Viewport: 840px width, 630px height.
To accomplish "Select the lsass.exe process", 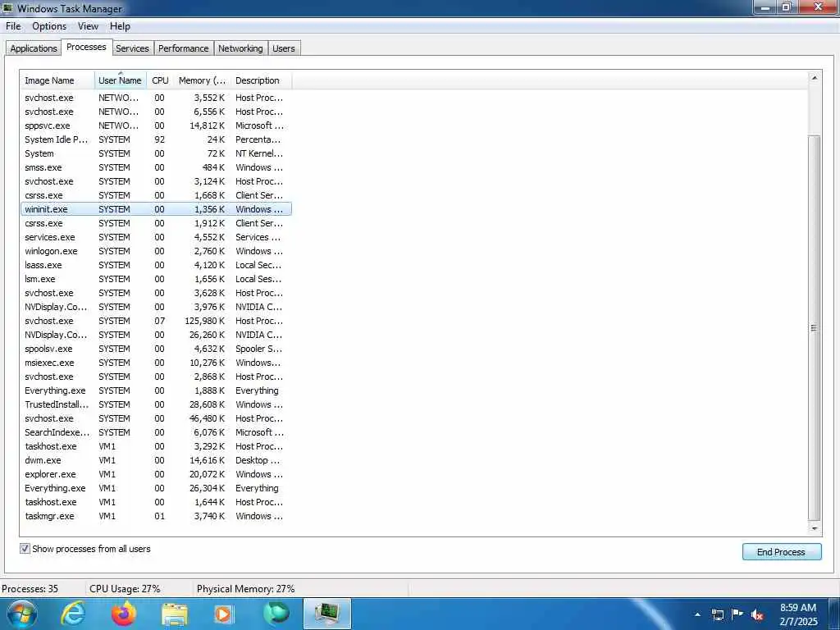I will coord(156,265).
